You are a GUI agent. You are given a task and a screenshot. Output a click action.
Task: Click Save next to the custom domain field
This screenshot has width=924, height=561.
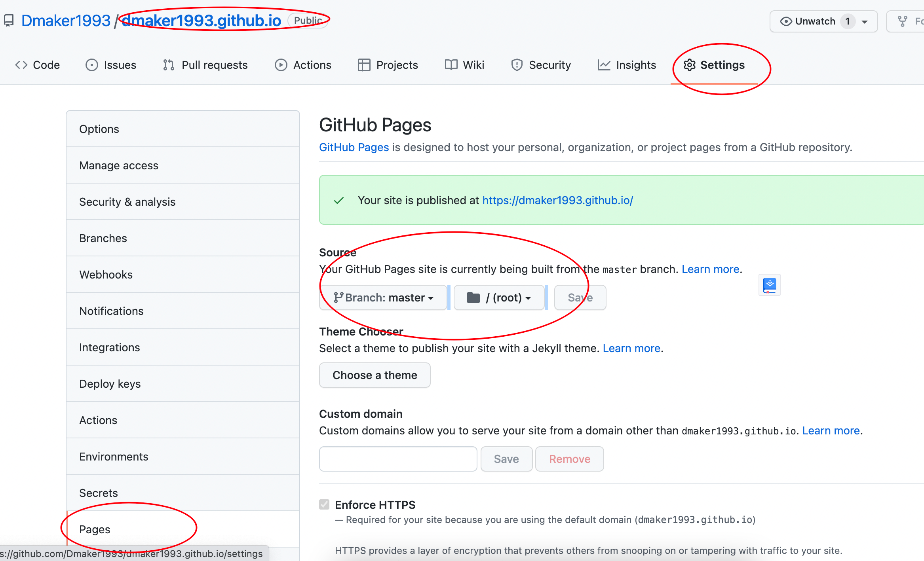(x=506, y=459)
